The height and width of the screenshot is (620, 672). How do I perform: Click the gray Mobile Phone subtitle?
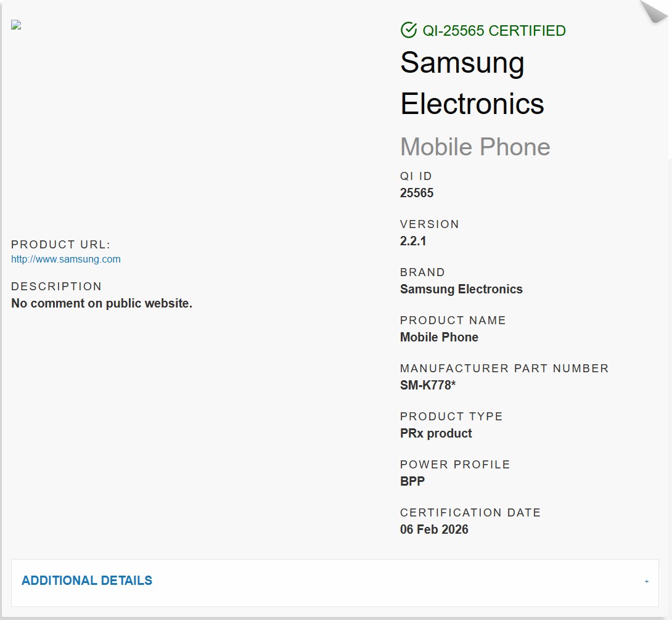point(475,147)
